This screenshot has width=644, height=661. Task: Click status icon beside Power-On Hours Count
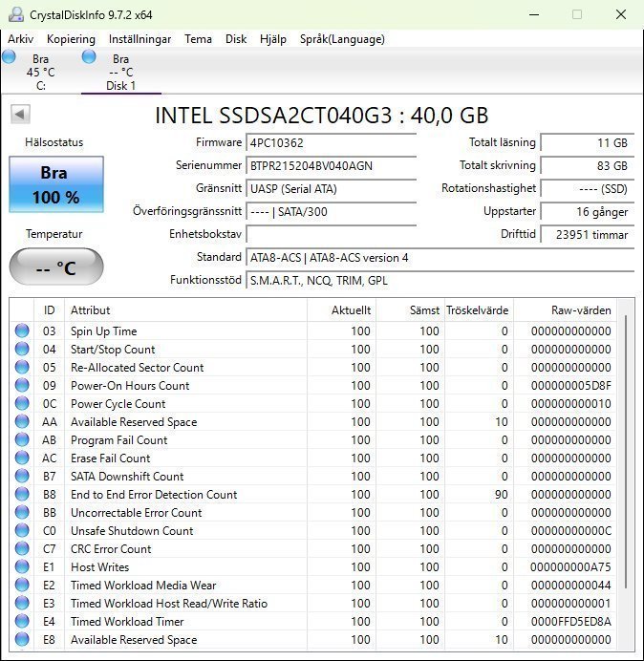tap(22, 386)
